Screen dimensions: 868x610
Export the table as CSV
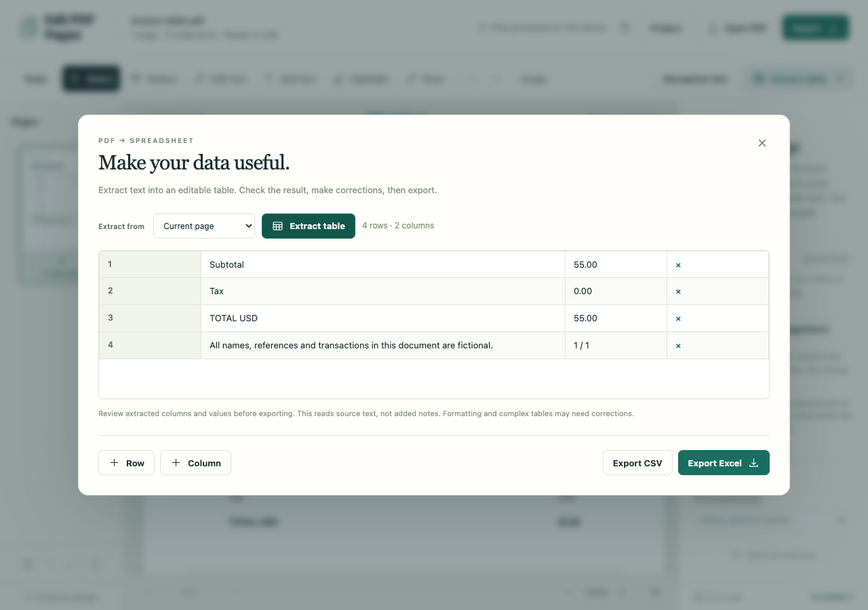[x=637, y=463]
